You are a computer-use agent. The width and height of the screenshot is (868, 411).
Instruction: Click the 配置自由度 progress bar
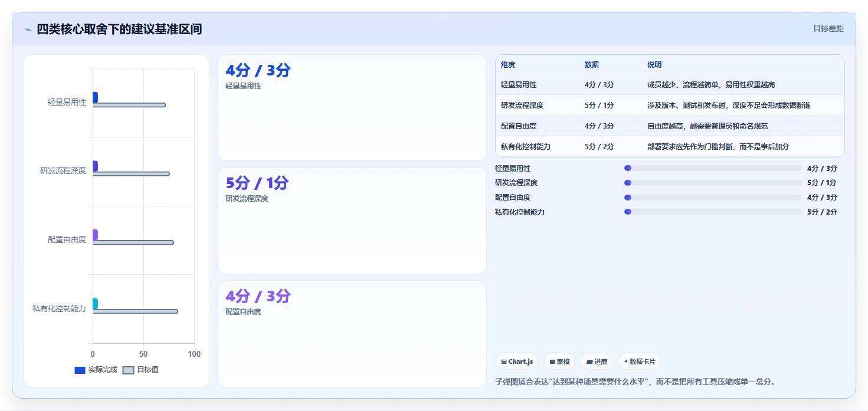pos(713,198)
